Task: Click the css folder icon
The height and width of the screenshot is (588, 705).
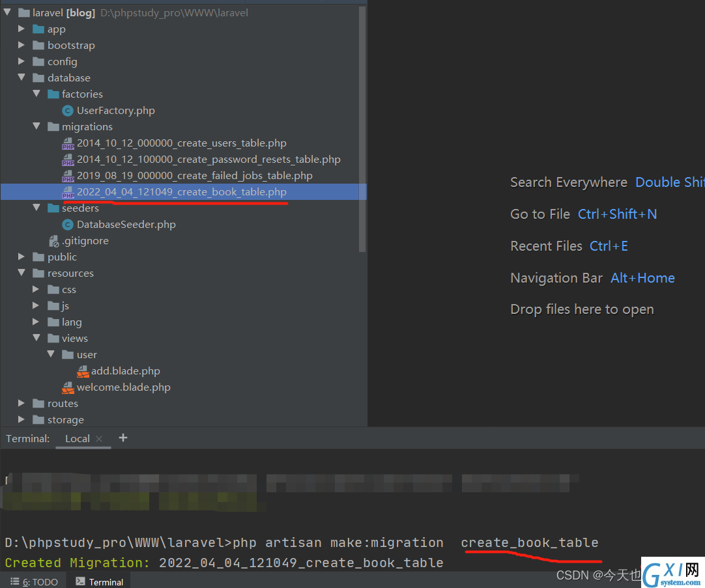Action: (53, 290)
